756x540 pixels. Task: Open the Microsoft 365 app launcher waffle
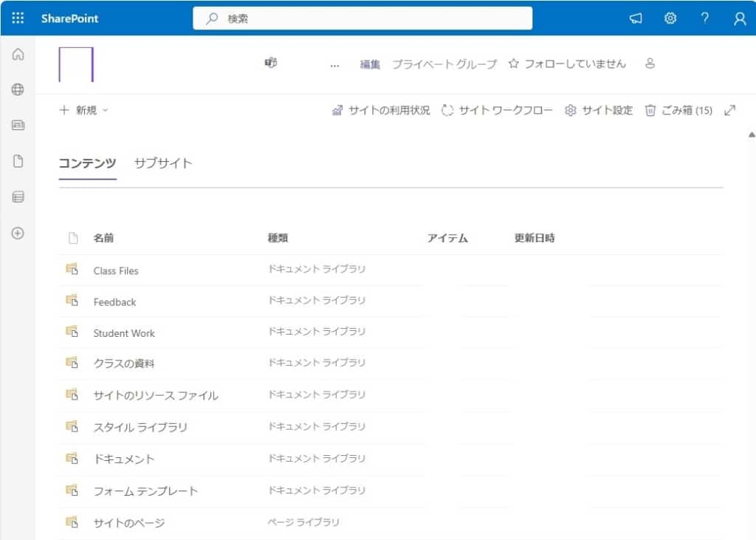point(16,18)
